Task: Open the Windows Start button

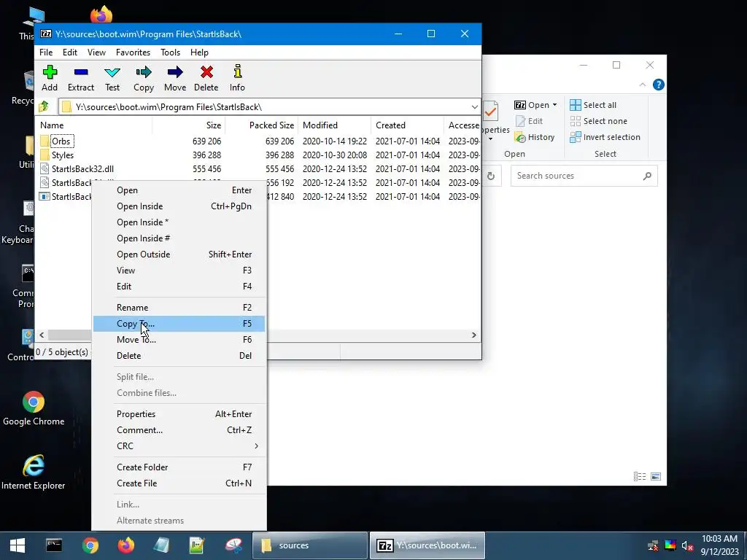Action: click(18, 545)
